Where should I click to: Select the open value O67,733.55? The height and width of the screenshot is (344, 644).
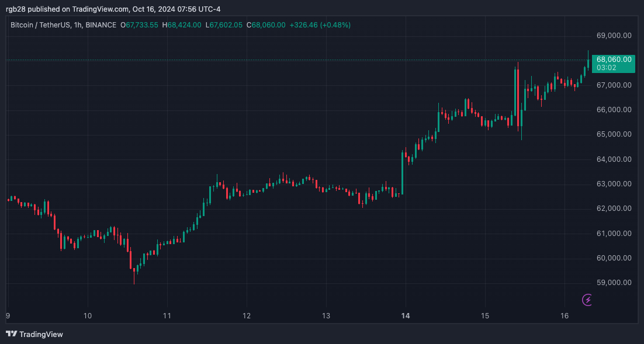139,25
